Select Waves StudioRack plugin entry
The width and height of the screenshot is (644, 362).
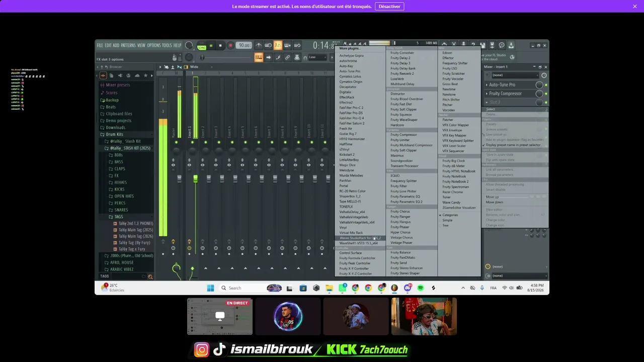tap(360, 238)
